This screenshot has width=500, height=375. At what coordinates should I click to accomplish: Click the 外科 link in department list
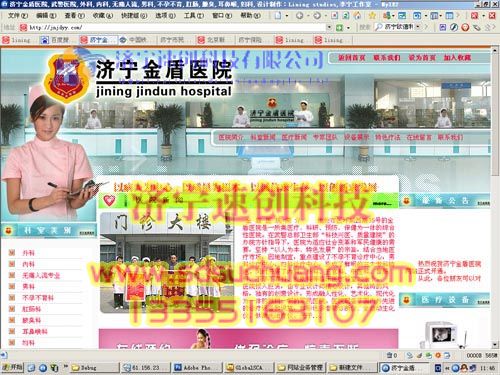(28, 253)
